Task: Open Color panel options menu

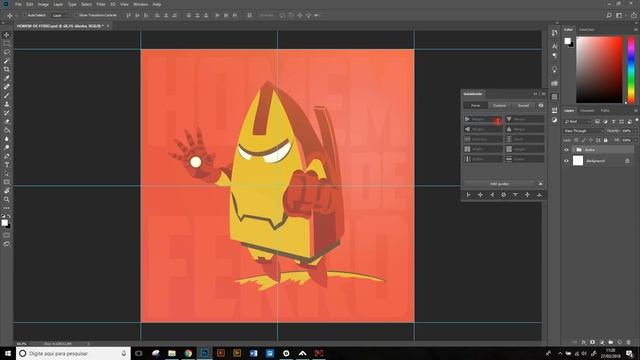Action: coord(636,30)
